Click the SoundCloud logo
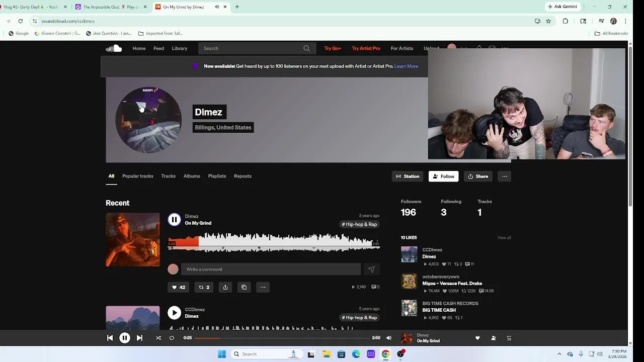 point(114,48)
